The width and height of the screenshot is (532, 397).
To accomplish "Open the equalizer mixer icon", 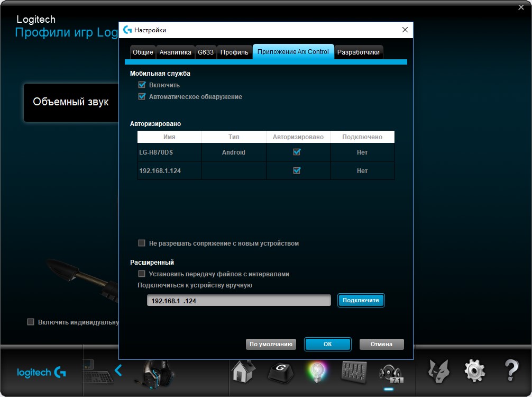I will point(354,372).
